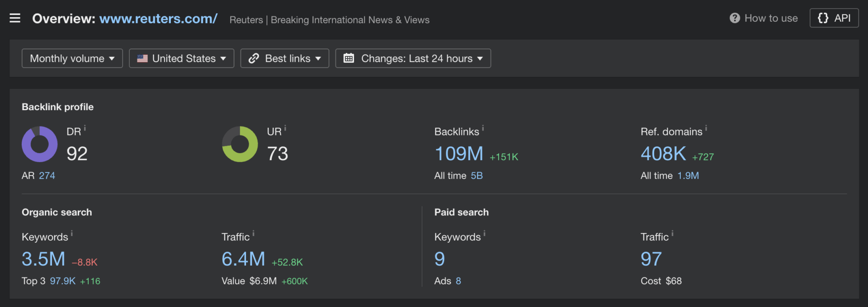Image resolution: width=868 pixels, height=307 pixels.
Task: Click the 109M backlinks value
Action: (459, 154)
